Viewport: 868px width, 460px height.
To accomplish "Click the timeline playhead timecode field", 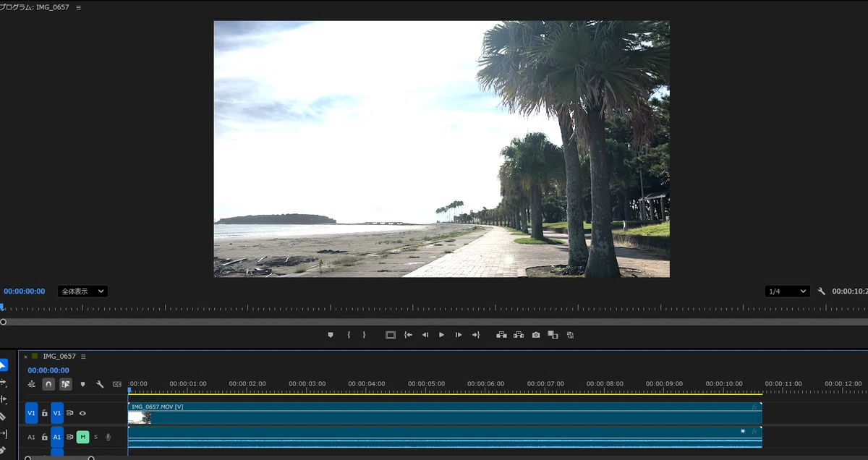I will tap(48, 370).
